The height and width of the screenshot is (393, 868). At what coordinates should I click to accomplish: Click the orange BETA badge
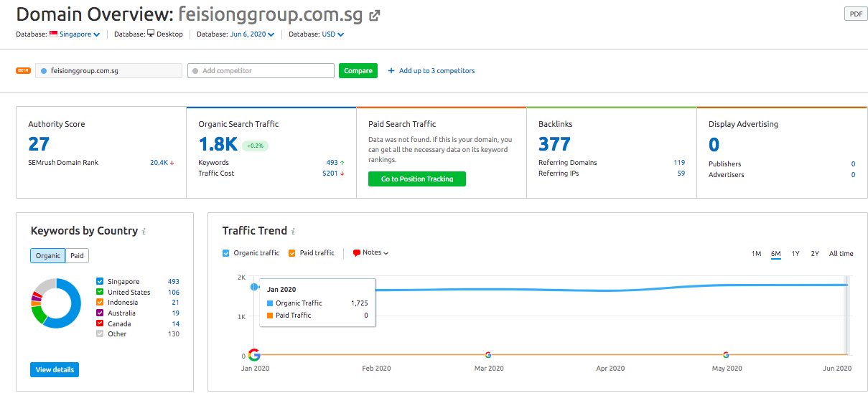pyautogui.click(x=23, y=70)
